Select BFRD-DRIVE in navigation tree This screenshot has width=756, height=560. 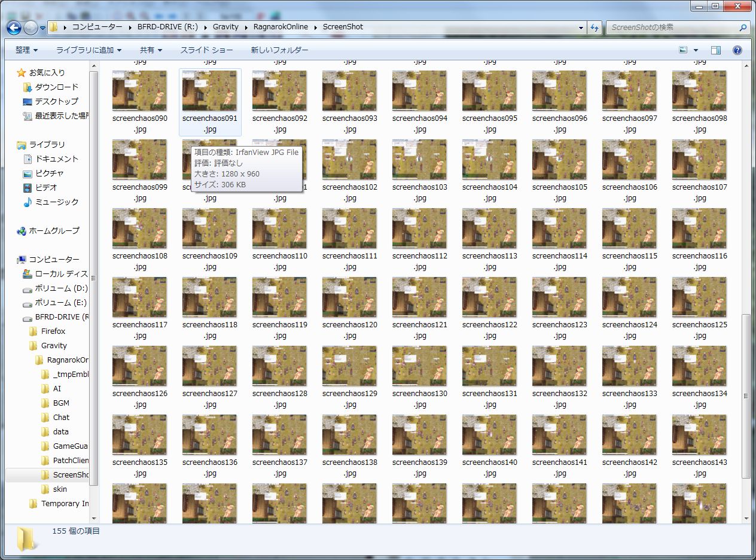[56, 316]
